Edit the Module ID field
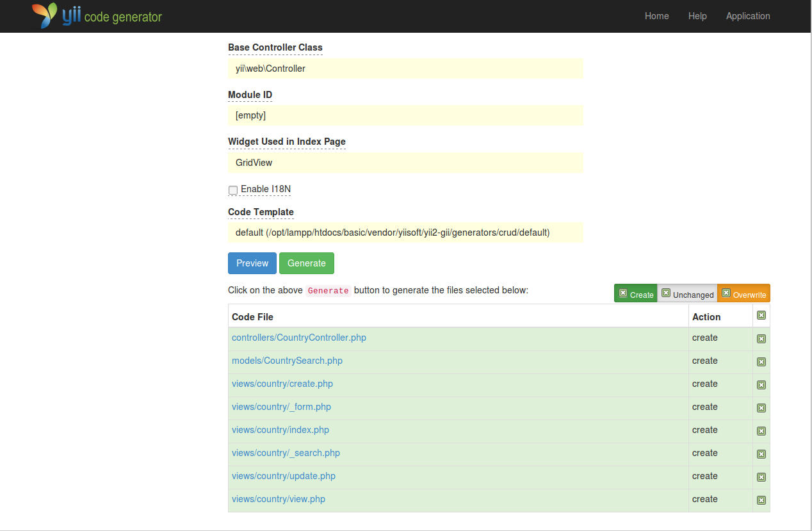 [405, 115]
